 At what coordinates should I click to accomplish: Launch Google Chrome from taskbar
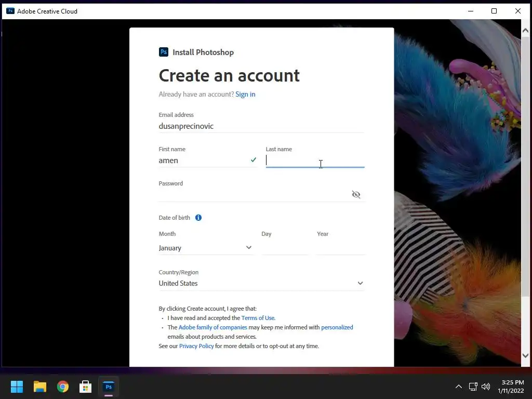click(x=63, y=387)
